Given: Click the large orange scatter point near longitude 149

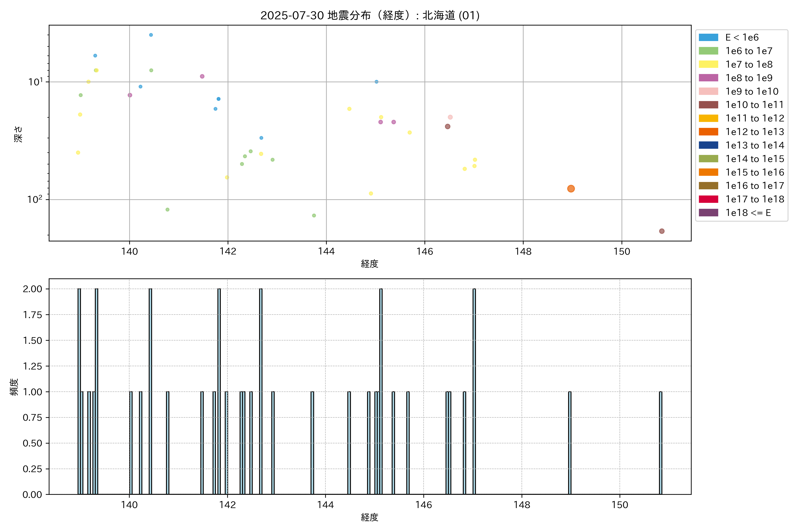Looking at the screenshot, I should (571, 189).
